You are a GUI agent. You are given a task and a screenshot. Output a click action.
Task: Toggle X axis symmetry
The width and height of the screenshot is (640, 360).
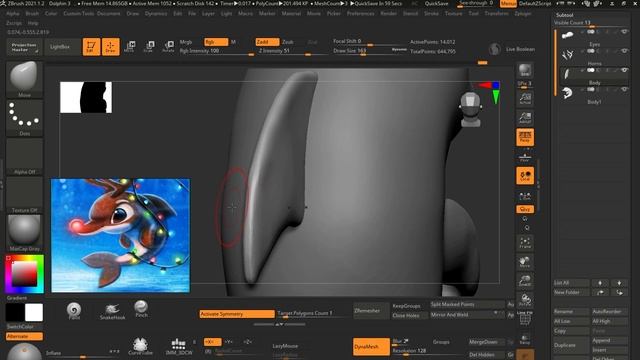[x=212, y=342]
